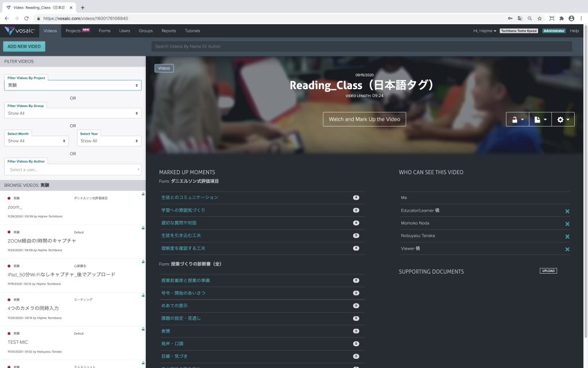Open Users nav item

tap(125, 31)
